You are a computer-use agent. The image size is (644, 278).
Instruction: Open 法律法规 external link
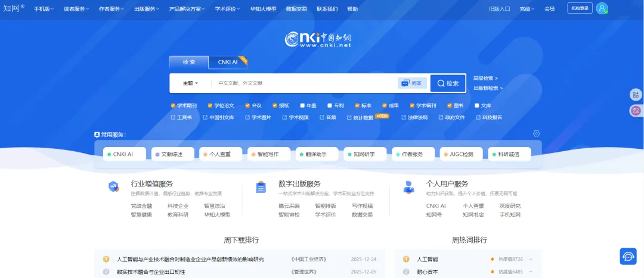[x=414, y=117]
